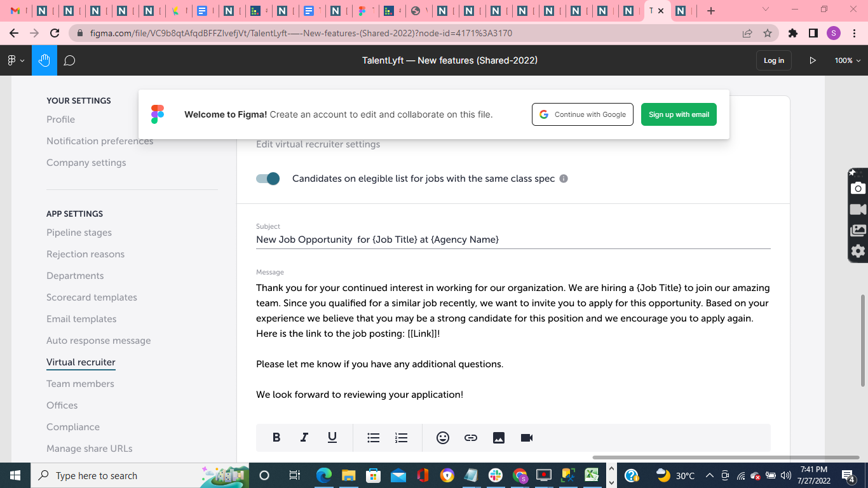Click the Log in button
Screen dimensions: 868x488
click(x=773, y=60)
